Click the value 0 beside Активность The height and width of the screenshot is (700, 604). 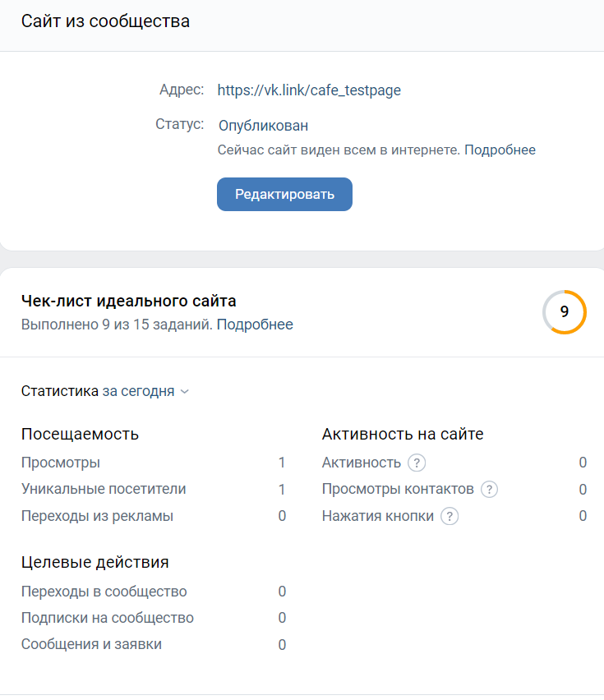[583, 463]
